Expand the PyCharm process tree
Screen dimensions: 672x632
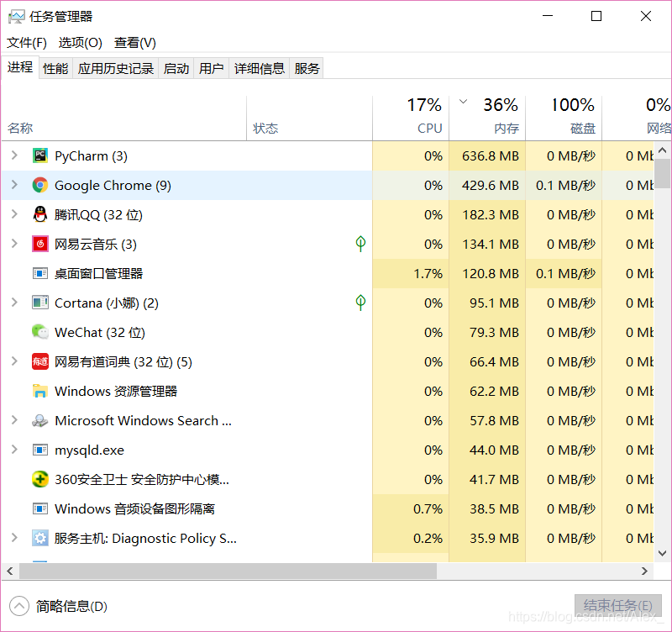click(15, 155)
